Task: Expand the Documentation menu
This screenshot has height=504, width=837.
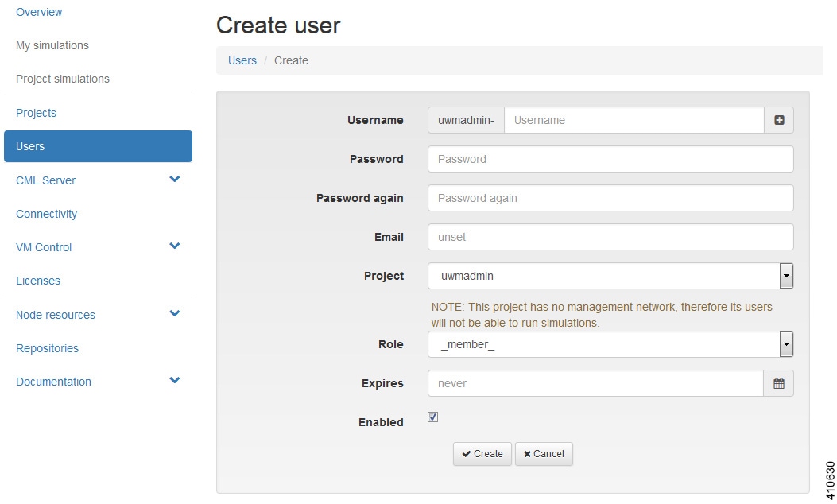Action: point(175,381)
